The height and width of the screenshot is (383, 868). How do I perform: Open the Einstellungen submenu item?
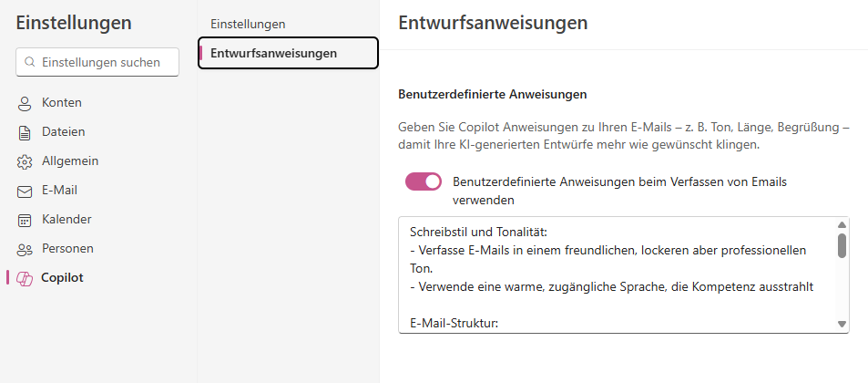point(248,24)
